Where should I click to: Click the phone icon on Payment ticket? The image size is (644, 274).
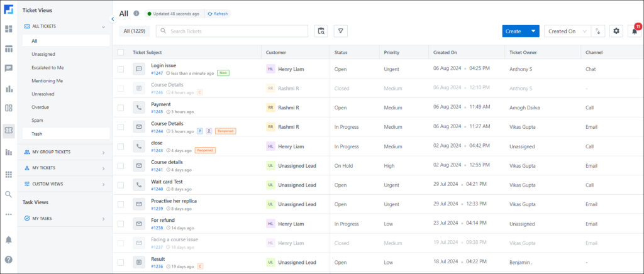[139, 107]
